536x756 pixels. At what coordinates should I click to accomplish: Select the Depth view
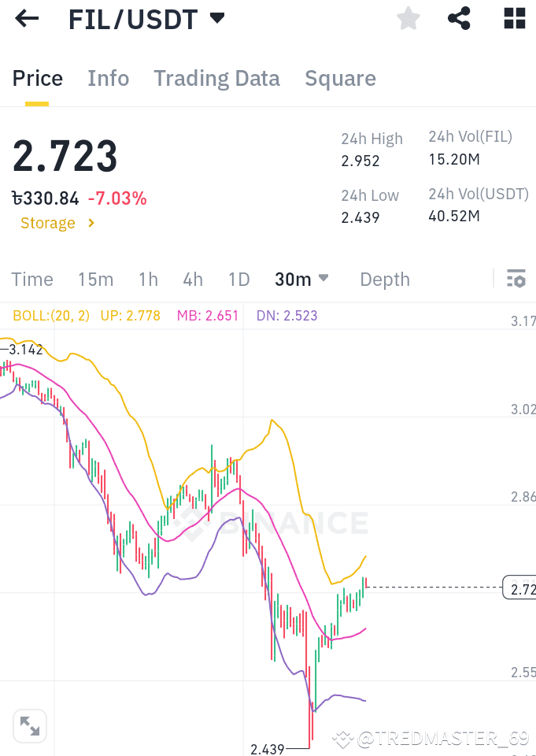pyautogui.click(x=384, y=279)
